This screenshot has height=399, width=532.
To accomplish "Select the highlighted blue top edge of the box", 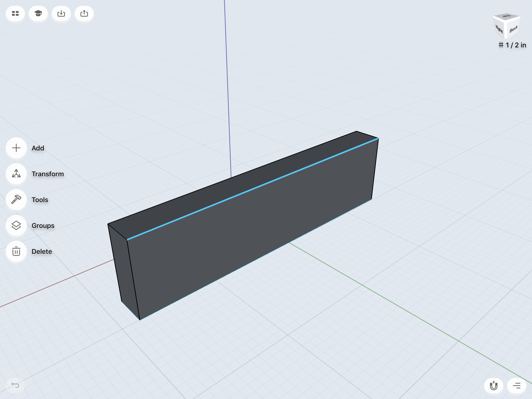I will click(253, 189).
